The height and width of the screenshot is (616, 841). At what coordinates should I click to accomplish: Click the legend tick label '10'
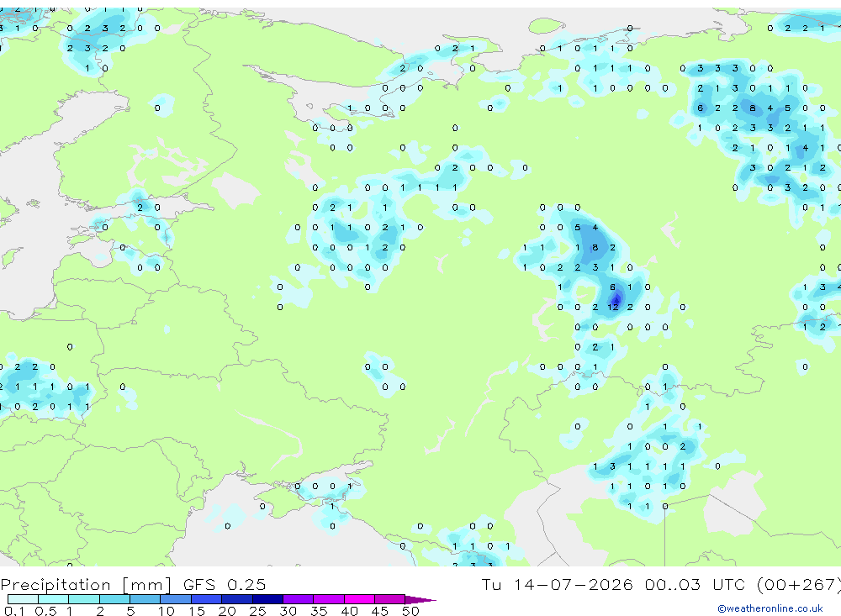[166, 611]
